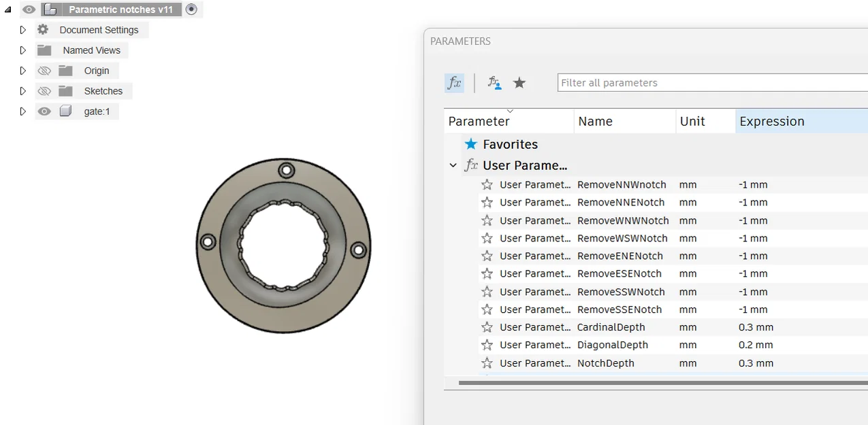The height and width of the screenshot is (425, 868).
Task: Click the Named Views folder icon
Action: pos(44,50)
